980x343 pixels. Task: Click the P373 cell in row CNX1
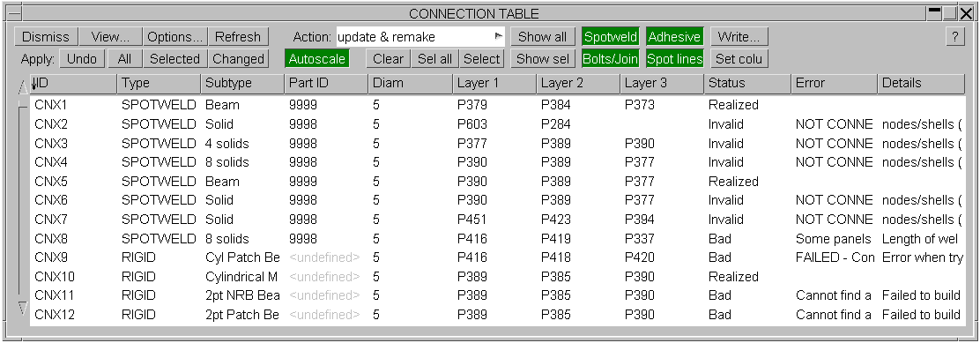tap(639, 105)
